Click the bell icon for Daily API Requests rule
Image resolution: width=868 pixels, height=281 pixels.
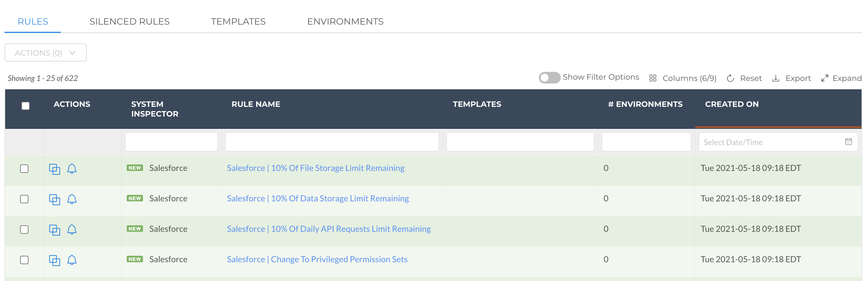(x=72, y=230)
